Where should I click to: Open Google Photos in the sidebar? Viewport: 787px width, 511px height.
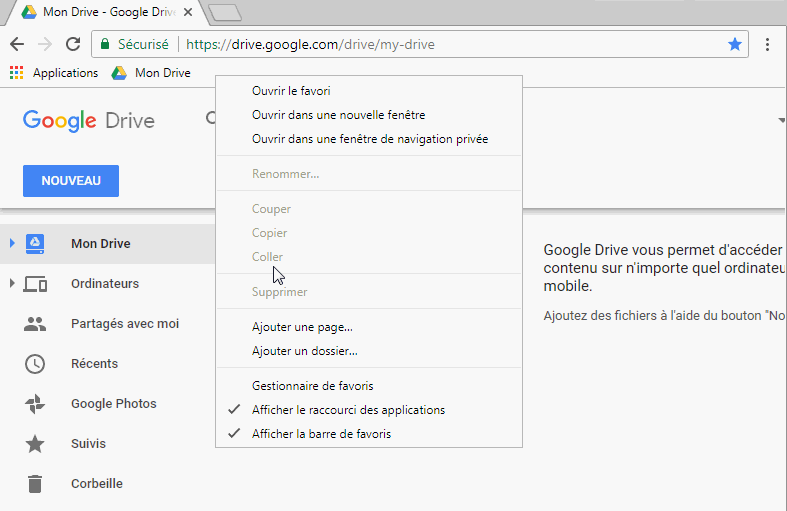114,404
